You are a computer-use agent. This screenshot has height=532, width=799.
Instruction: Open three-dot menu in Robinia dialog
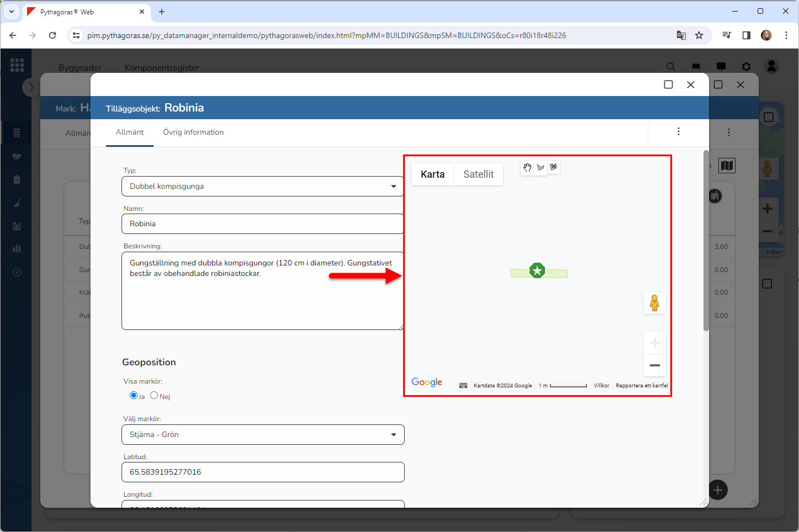[x=678, y=131]
